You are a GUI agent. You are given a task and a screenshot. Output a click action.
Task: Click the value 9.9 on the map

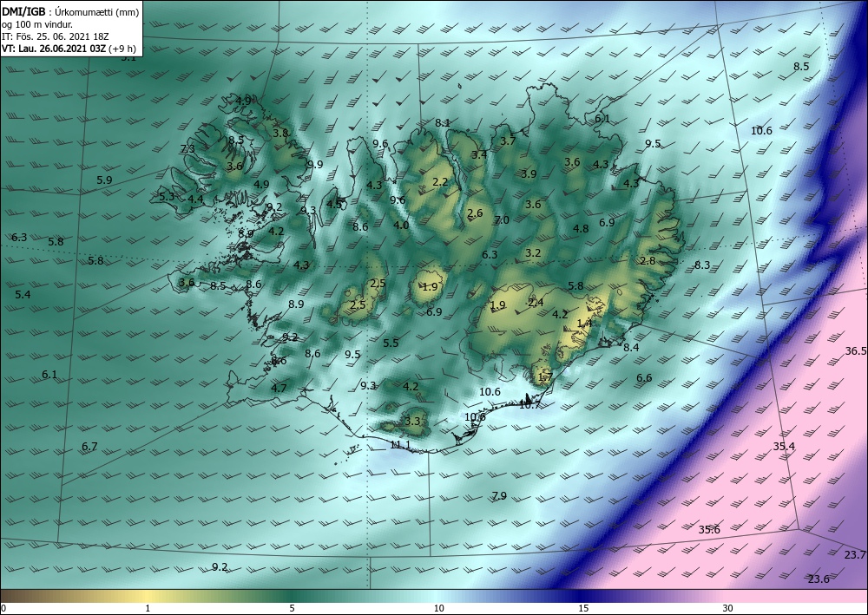click(x=315, y=164)
